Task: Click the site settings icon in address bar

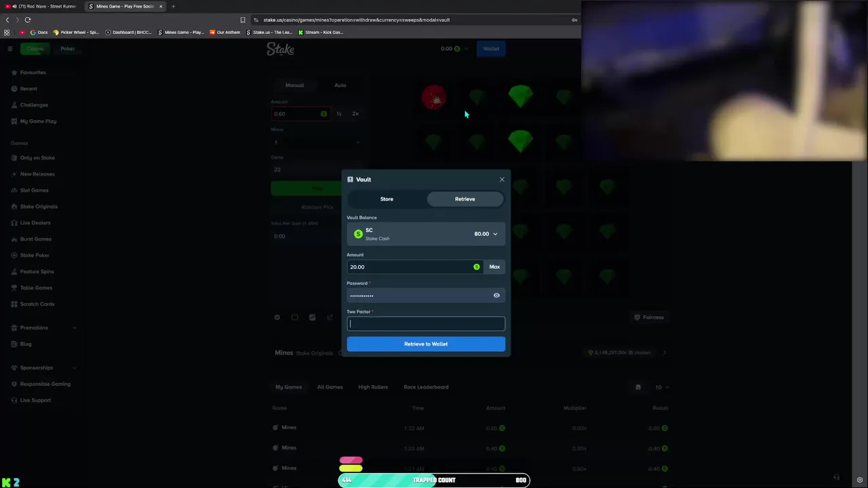Action: point(256,20)
